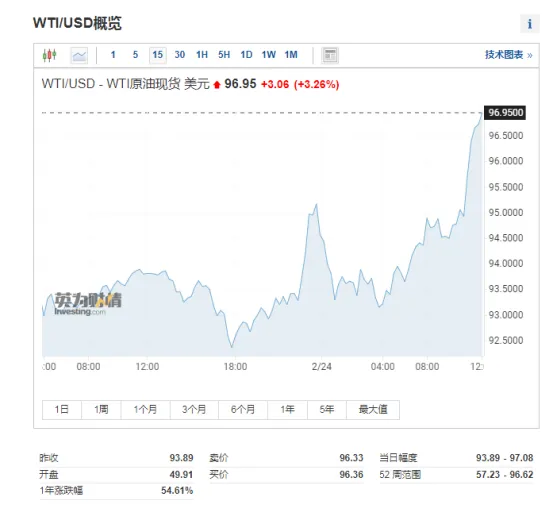Screen dimensions: 554x521
Task: Switch interval to 1H
Action: [202, 55]
